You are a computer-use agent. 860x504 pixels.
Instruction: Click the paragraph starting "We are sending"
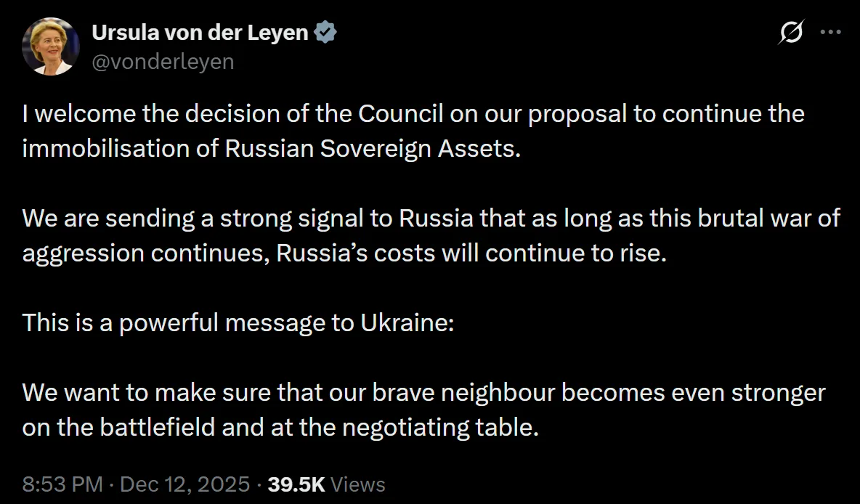tap(431, 235)
